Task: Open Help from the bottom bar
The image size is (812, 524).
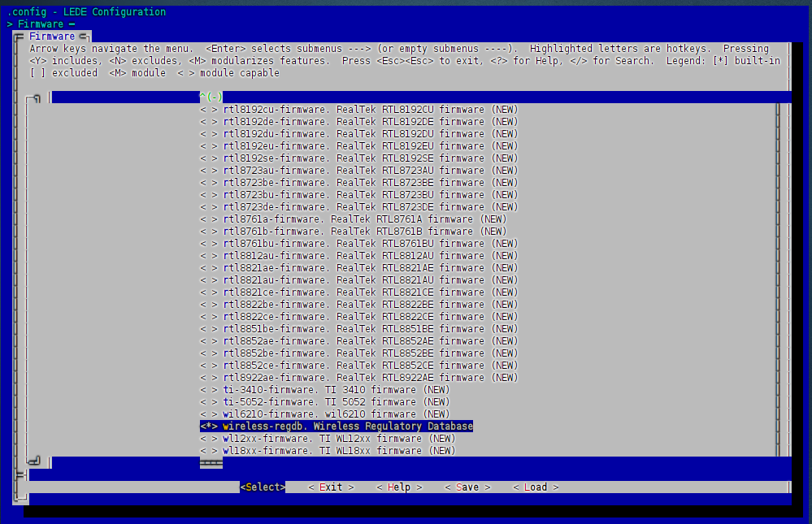Action: coord(399,487)
